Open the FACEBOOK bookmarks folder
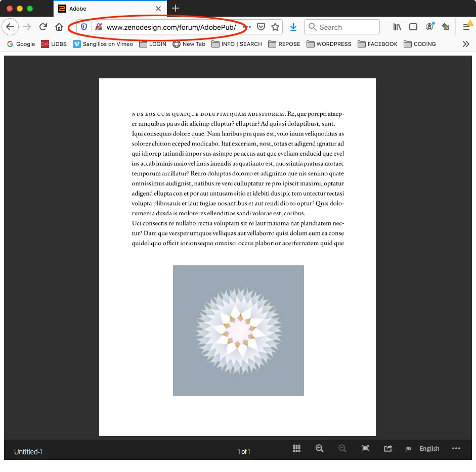The width and height of the screenshot is (476, 472). pos(377,44)
